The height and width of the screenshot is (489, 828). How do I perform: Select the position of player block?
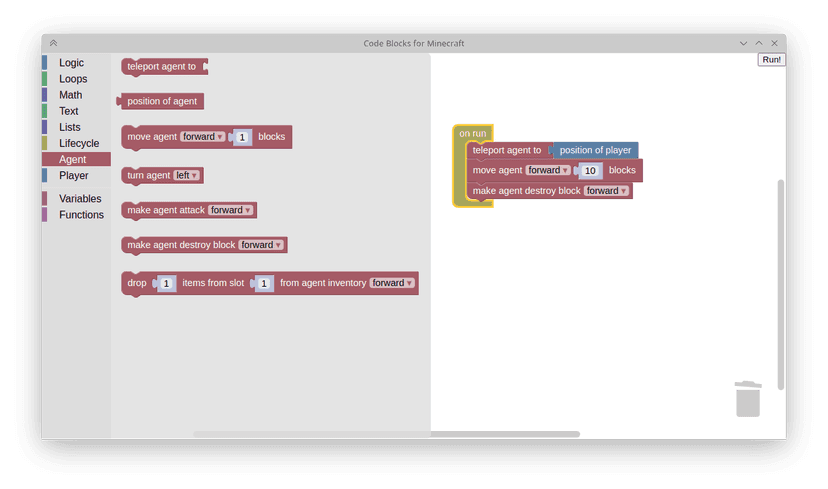tap(595, 150)
